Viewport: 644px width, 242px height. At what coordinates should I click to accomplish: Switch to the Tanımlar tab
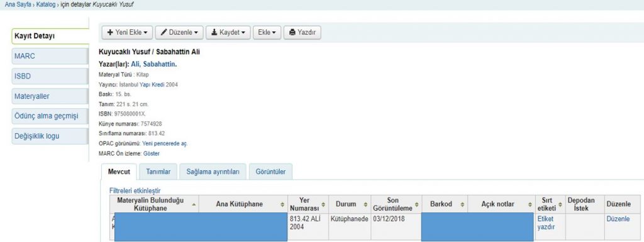tap(158, 172)
